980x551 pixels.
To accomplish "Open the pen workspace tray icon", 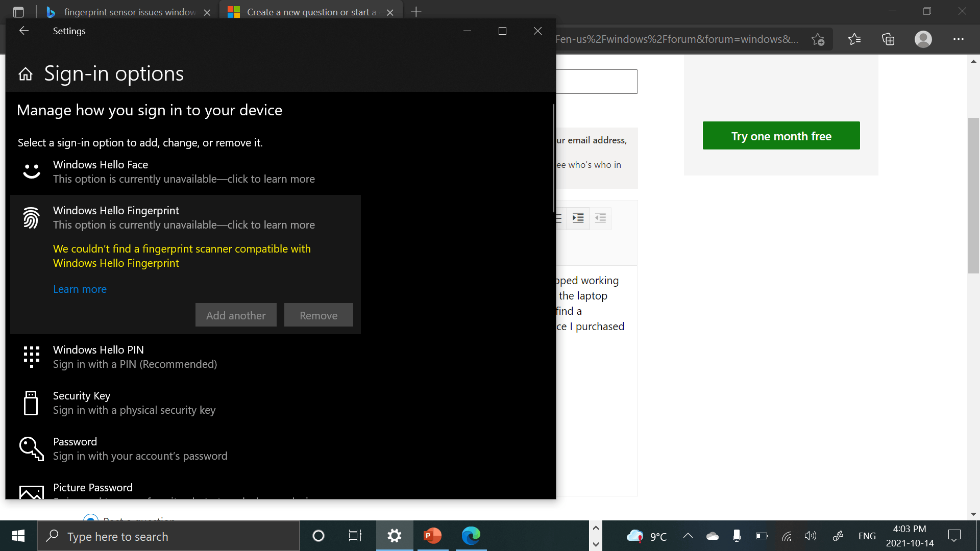I will click(838, 536).
